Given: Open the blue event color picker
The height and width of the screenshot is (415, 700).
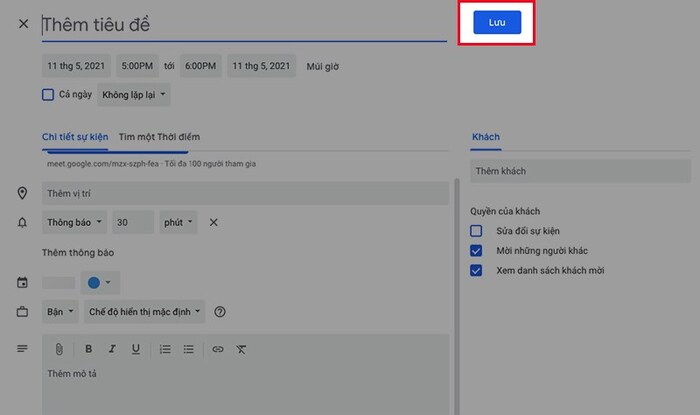Looking at the screenshot, I should click(x=98, y=283).
